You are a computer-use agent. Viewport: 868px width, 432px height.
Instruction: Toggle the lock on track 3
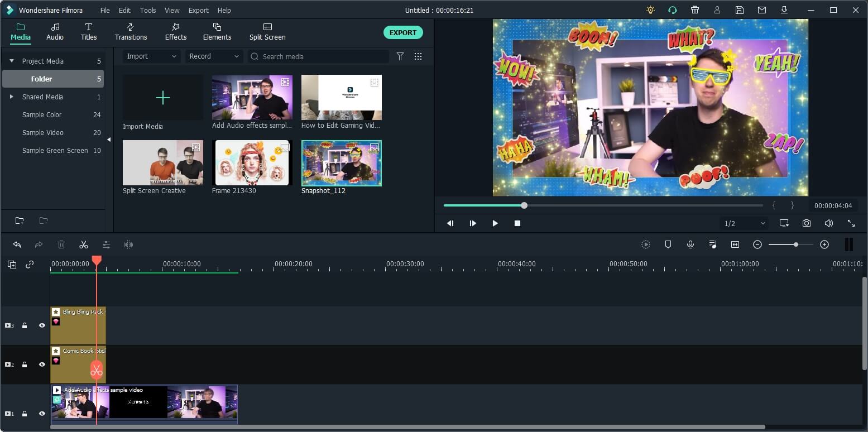coord(25,325)
